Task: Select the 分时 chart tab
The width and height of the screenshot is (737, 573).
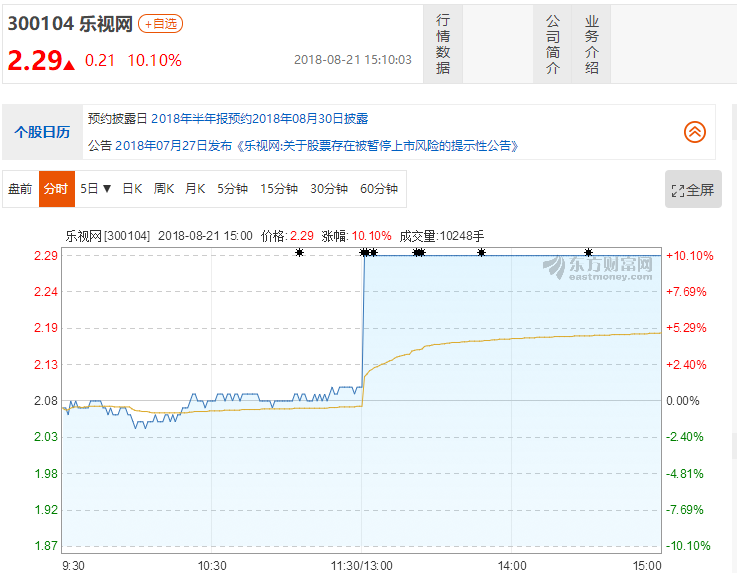Action: 57,188
